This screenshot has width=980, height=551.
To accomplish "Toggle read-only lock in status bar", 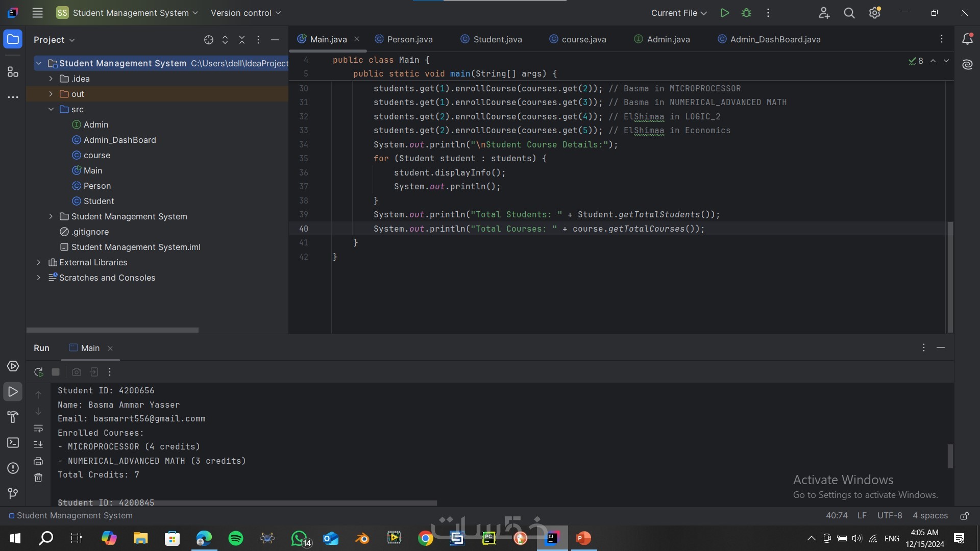I will pos(964,516).
